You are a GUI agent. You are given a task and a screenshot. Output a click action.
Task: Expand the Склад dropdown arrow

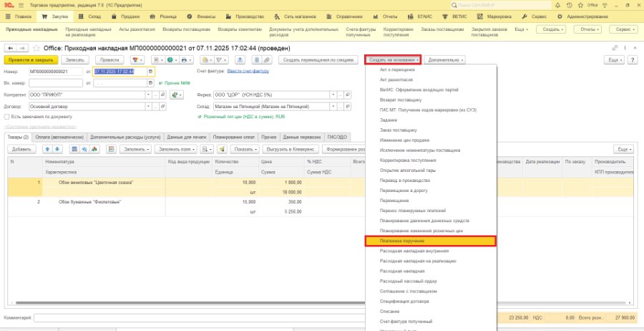click(x=333, y=107)
